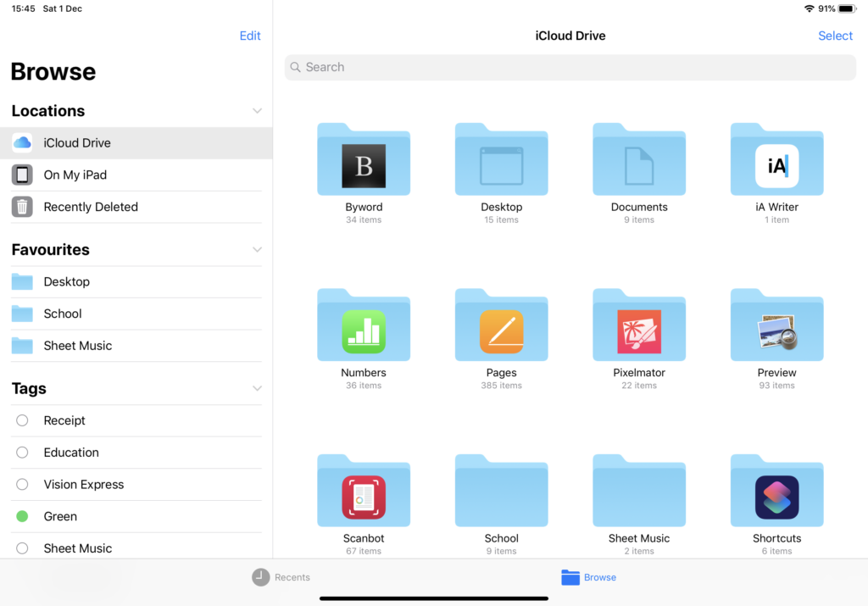Screen dimensions: 868x606
Task: Open the Scanbot folder
Action: [x=364, y=490]
